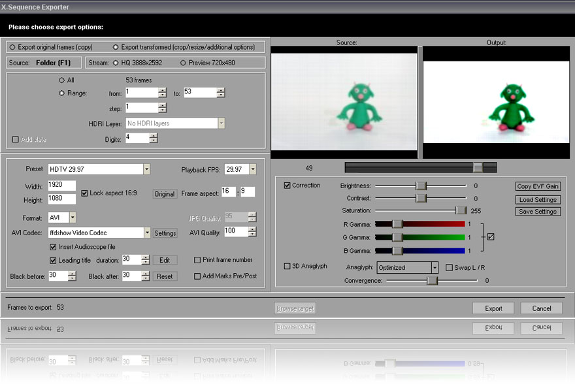The height and width of the screenshot is (392, 575).
Task: Click the Contrast slider handle
Action: pos(421,199)
